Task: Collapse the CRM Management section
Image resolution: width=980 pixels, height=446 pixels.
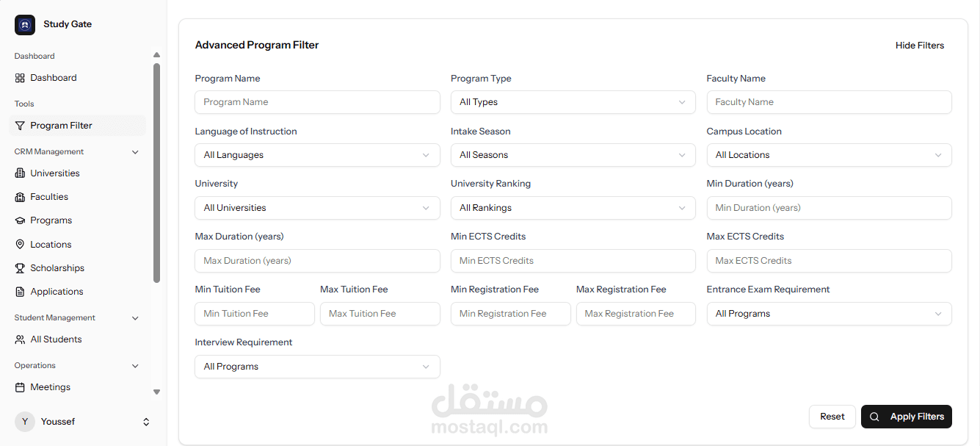Action: tap(135, 152)
